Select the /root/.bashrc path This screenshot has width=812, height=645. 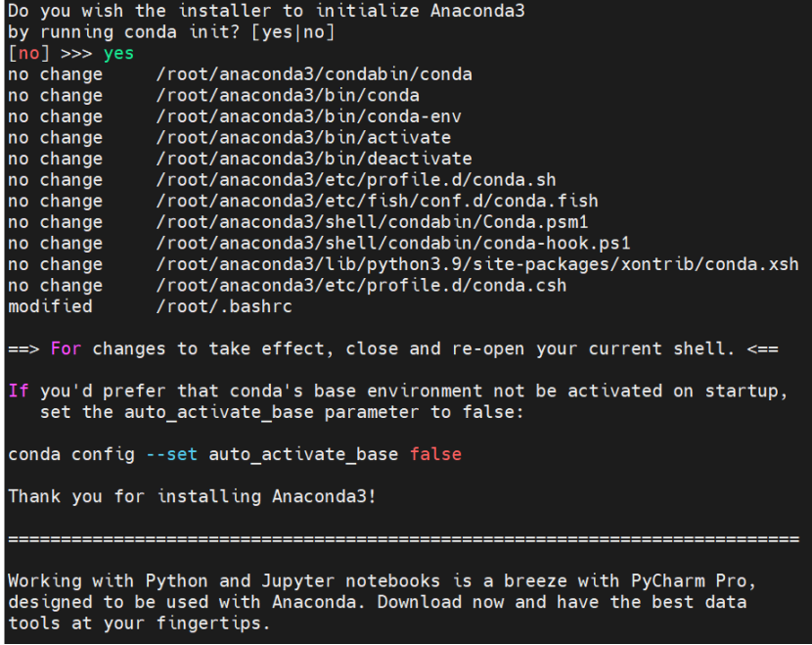(223, 306)
